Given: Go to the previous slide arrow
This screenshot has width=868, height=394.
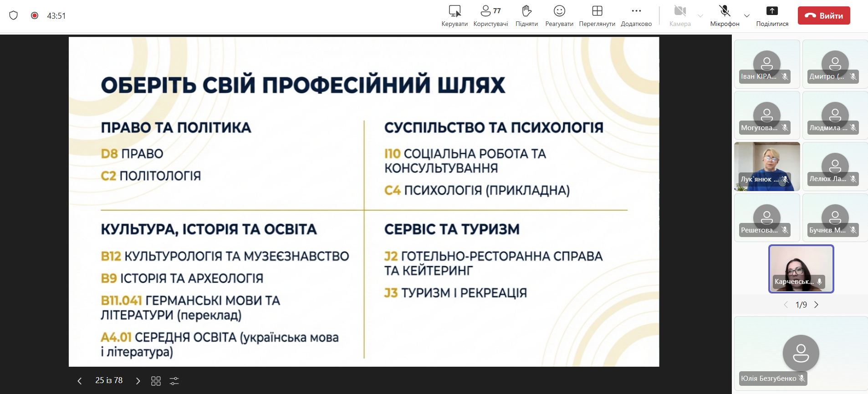Looking at the screenshot, I should pos(80,381).
